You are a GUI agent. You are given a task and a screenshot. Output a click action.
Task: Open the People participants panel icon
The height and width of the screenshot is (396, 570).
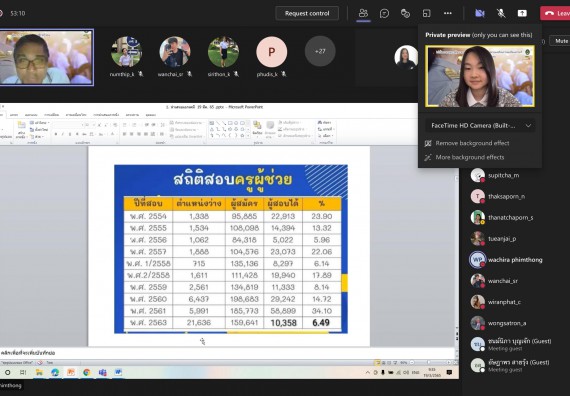pos(363,13)
